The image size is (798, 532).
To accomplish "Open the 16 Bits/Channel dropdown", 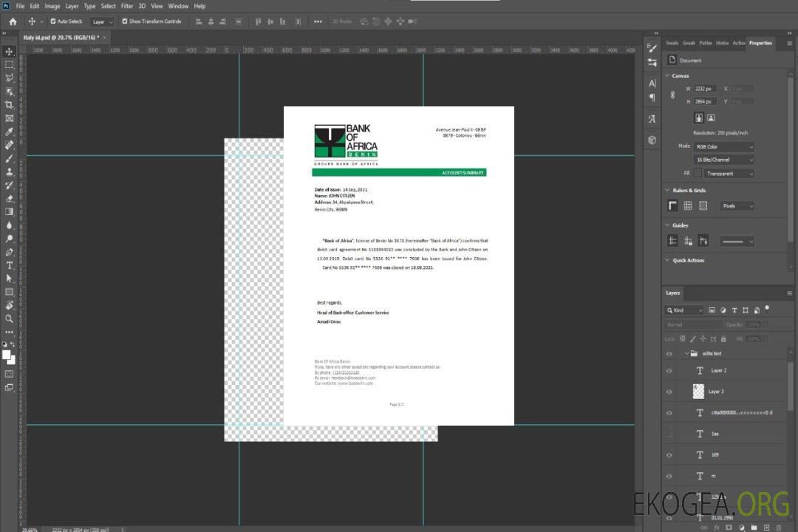I will click(723, 160).
